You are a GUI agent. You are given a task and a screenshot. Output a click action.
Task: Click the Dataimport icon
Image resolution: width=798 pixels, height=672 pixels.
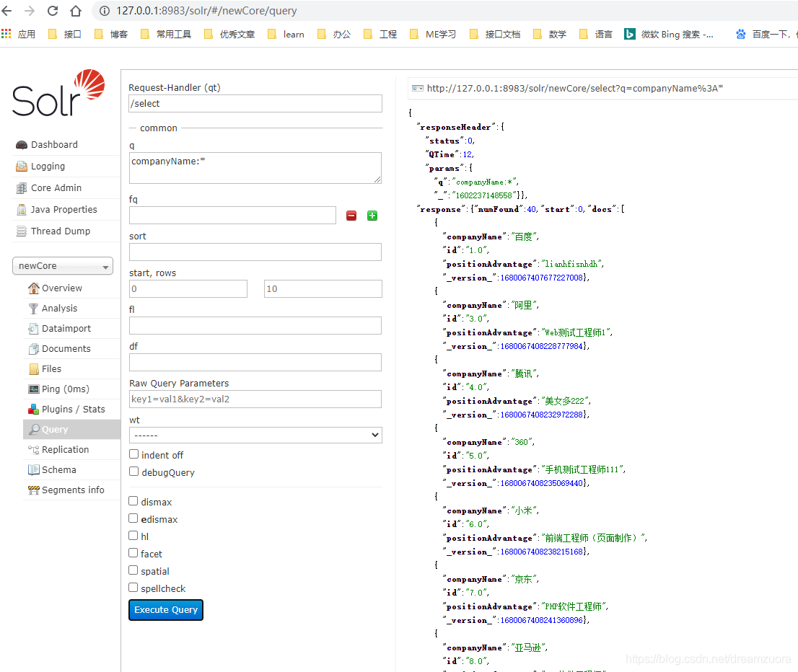coord(34,329)
